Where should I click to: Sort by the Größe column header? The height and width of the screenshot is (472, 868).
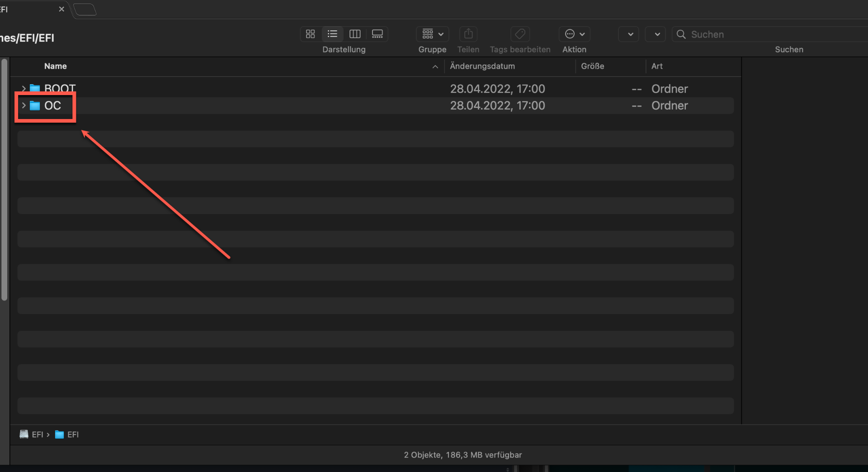coord(593,66)
